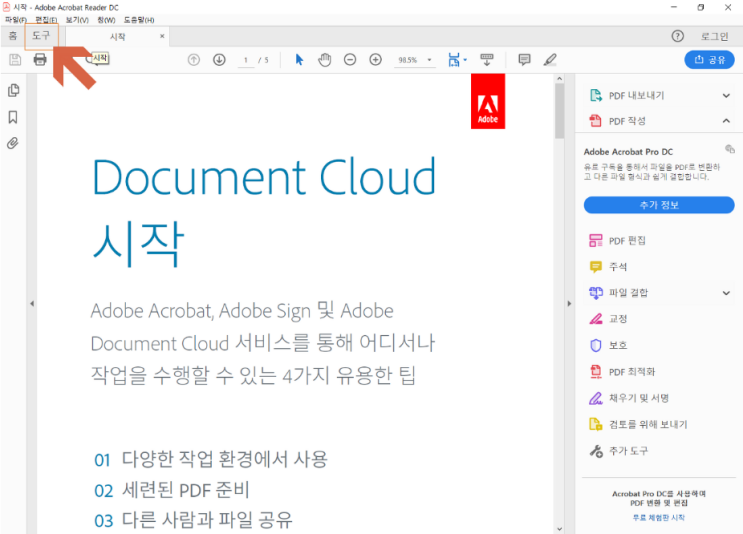
Task: Click the save file icon
Action: (x=15, y=60)
